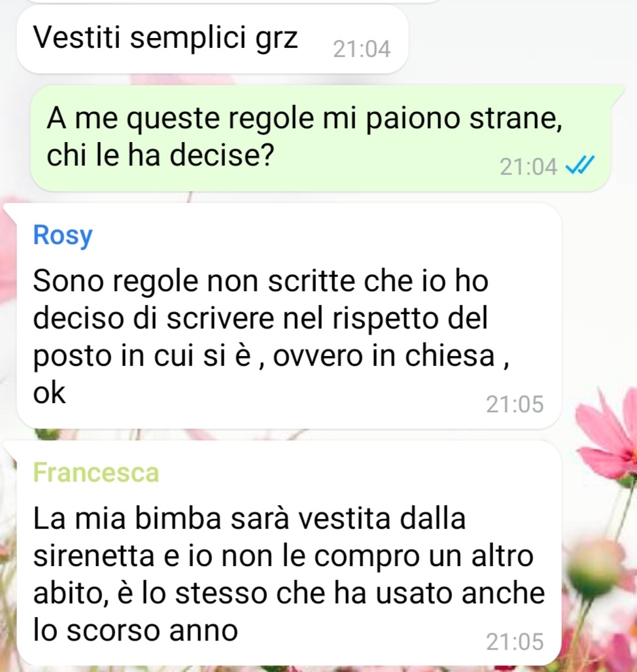Tap the 21:04 timestamp on 'Vestiti semplici grz'
The width and height of the screenshot is (637, 672).
pyautogui.click(x=362, y=49)
